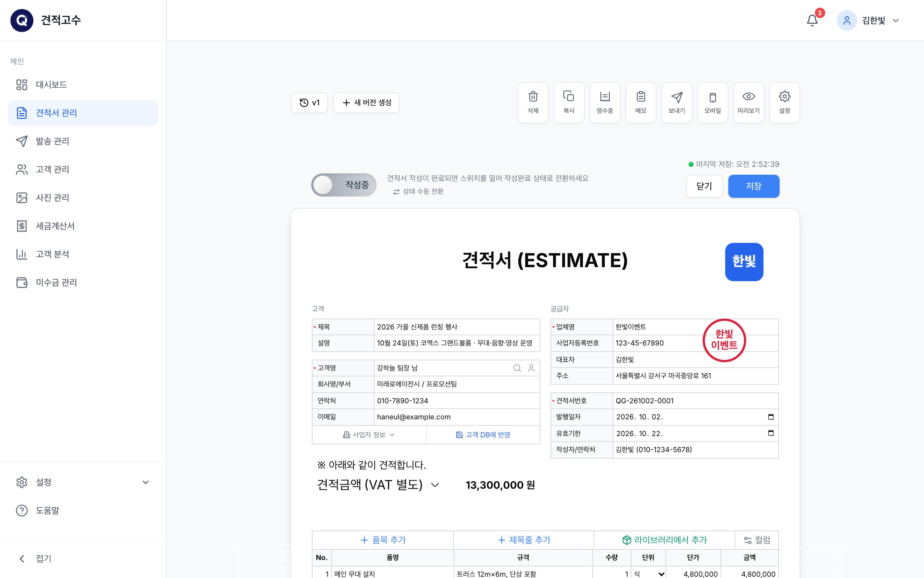The image size is (924, 578).
Task: Click the 한빛 company logo thumbnail
Action: (x=744, y=262)
